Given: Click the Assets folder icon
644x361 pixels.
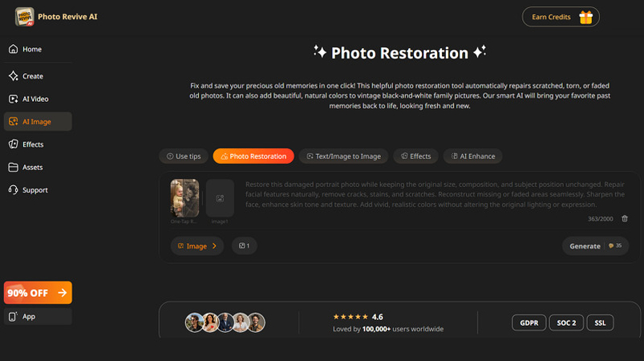Looking at the screenshot, I should click(13, 167).
